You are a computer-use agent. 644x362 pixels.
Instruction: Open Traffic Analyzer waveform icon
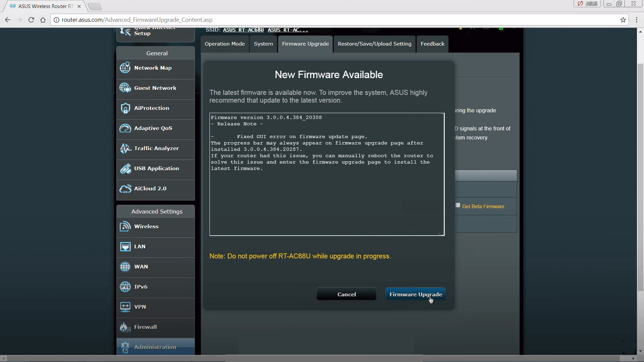coord(125,148)
